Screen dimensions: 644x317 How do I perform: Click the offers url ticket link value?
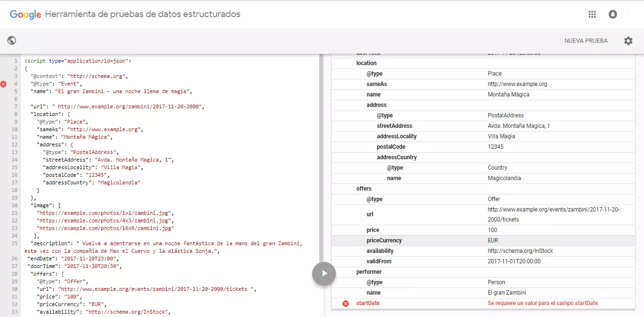point(554,214)
